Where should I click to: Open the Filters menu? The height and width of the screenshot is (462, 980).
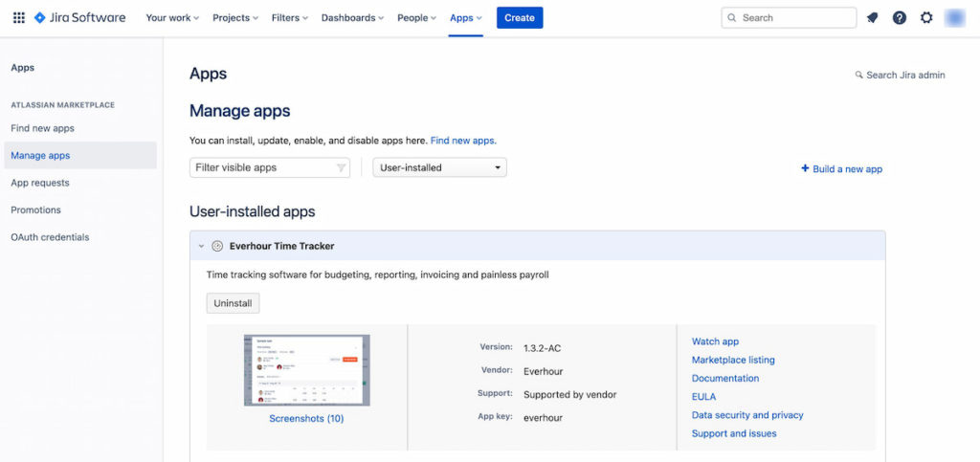coord(290,17)
